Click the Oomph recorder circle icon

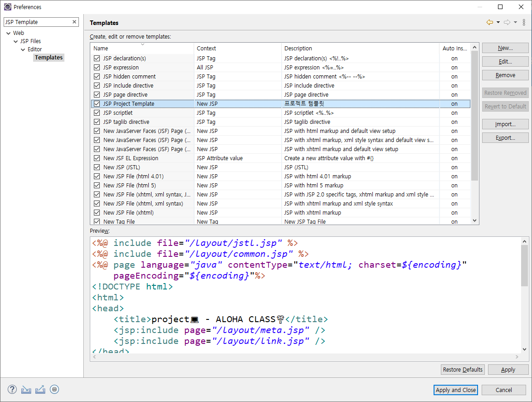(x=54, y=389)
